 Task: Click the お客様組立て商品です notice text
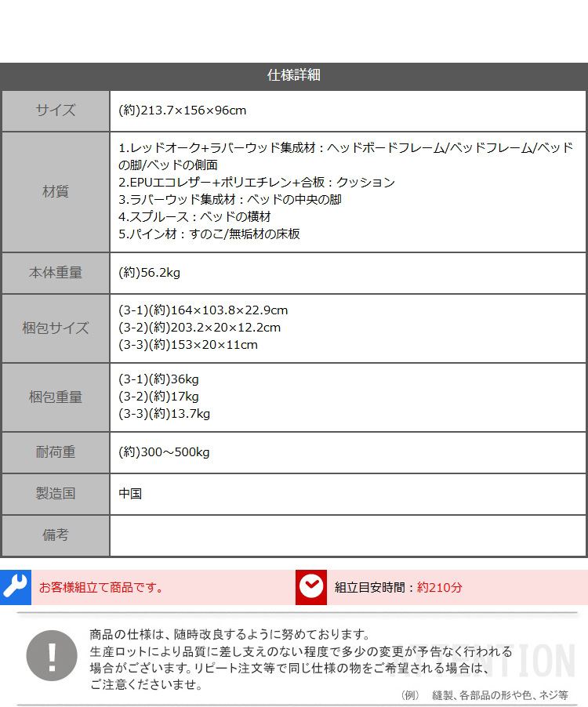[x=101, y=587]
